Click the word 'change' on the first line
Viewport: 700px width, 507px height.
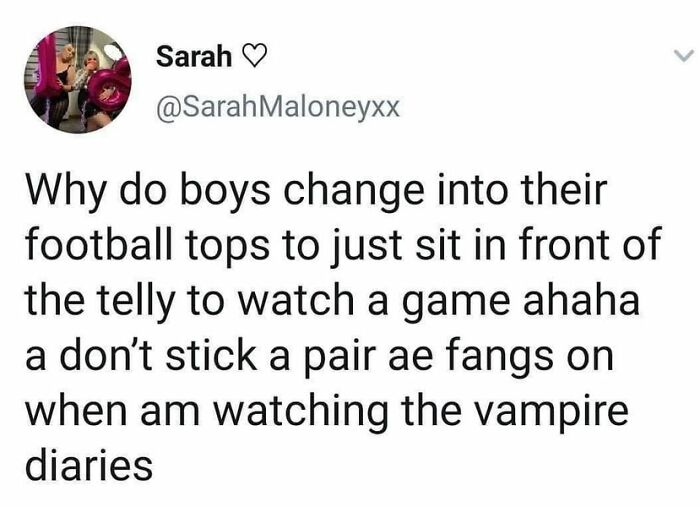[354, 191]
